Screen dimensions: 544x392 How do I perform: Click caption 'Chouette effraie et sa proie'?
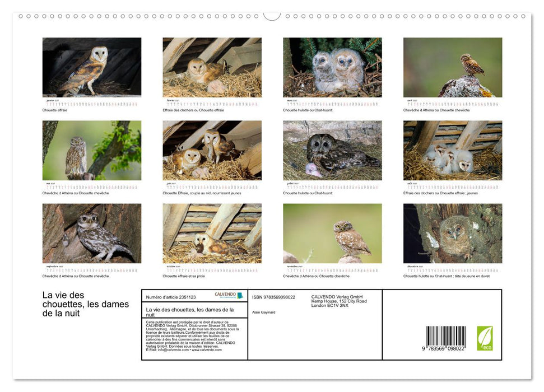184,276
